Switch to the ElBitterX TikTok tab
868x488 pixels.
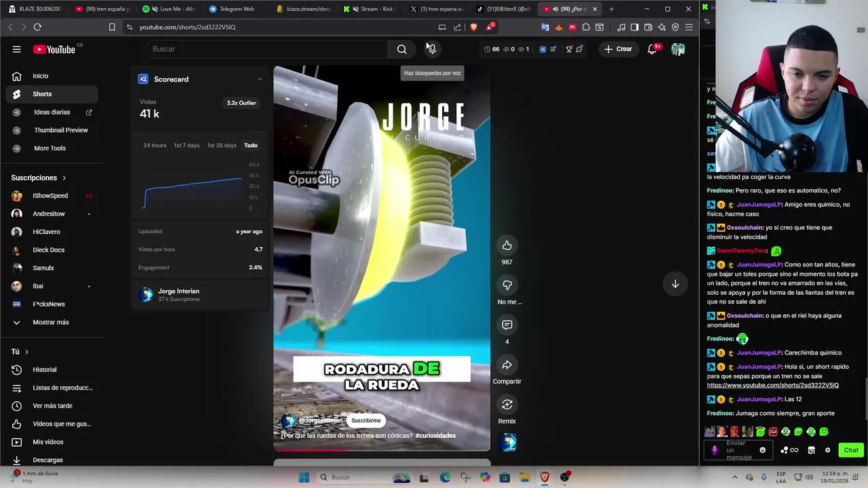click(503, 9)
